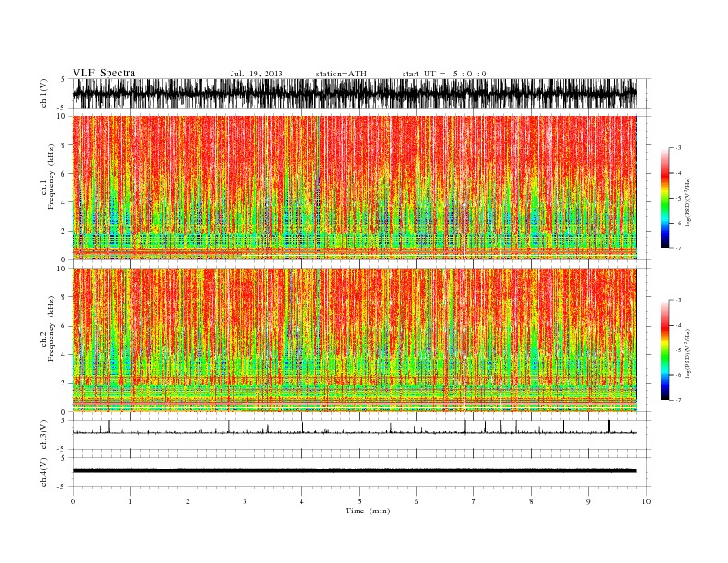Screen dimensions: 728x563
Task: Click the lower color scale bar
Action: pos(665,350)
